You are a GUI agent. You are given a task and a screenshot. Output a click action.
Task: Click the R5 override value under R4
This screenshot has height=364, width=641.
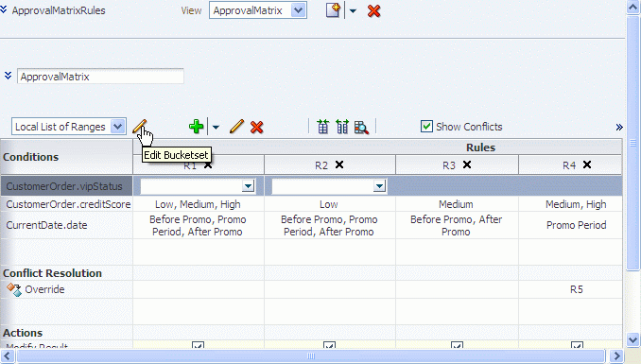(577, 289)
